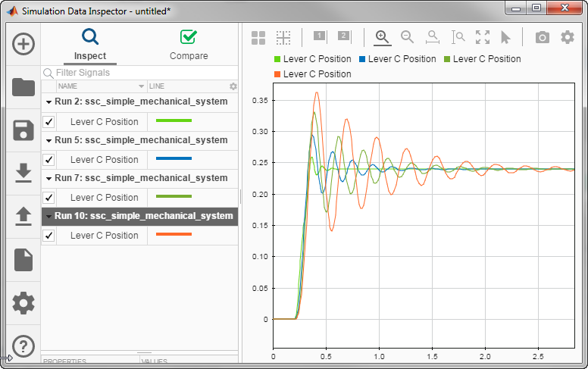
Task: Toggle Lever C Position checkbox in Run 10
Action: (48, 236)
